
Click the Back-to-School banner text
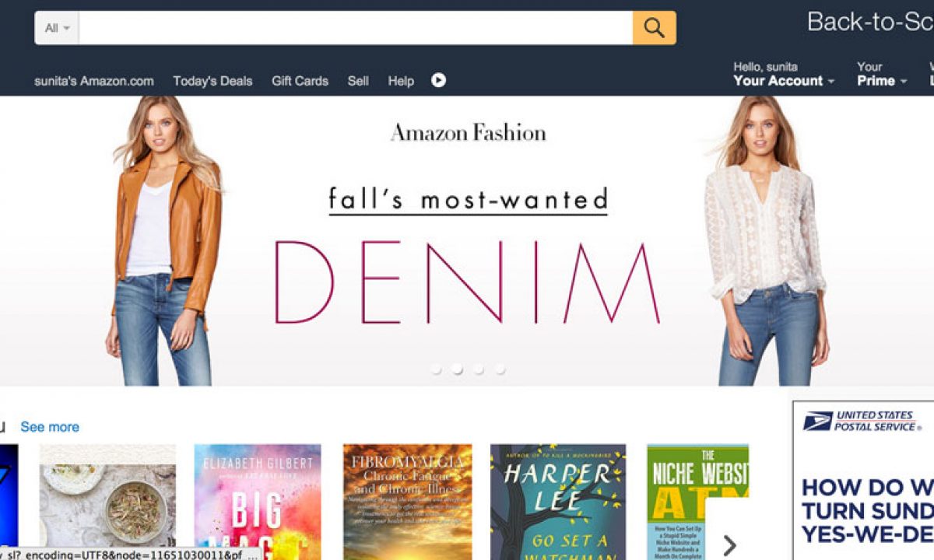pos(870,22)
